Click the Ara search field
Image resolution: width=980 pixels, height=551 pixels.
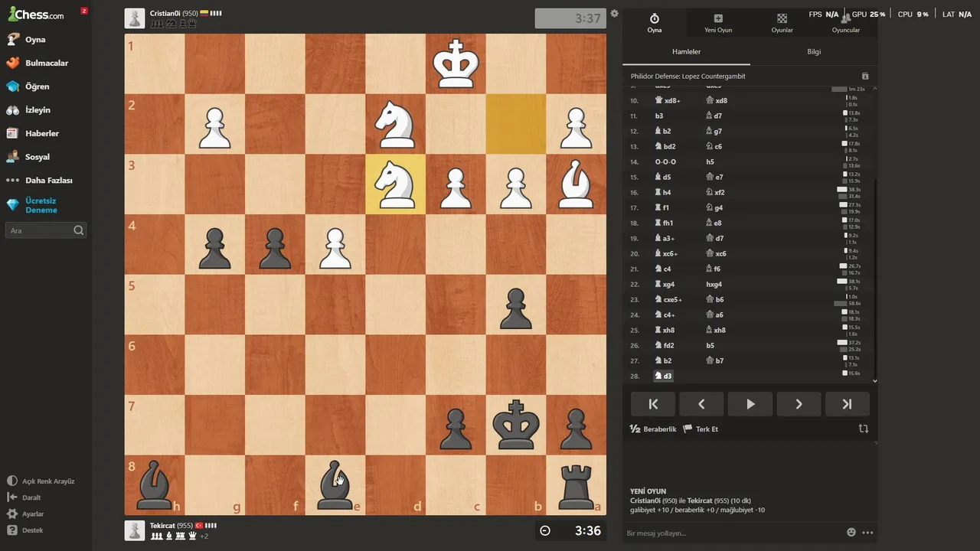46,230
